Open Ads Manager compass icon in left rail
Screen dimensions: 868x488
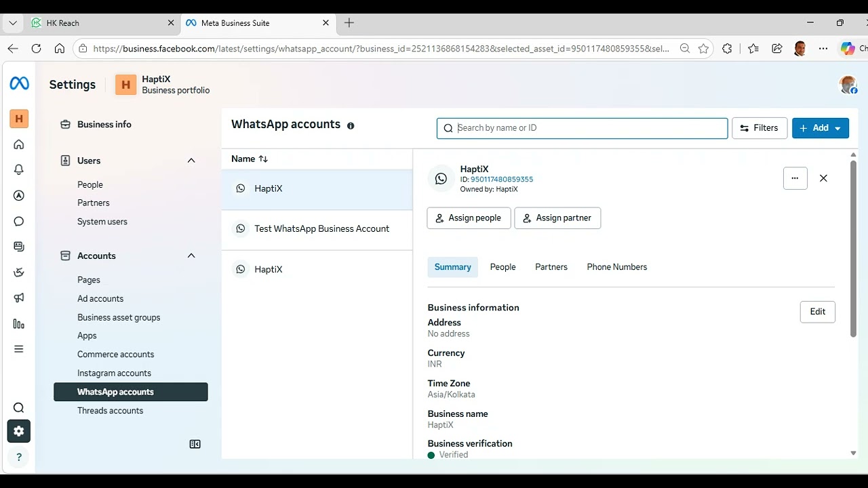19,195
